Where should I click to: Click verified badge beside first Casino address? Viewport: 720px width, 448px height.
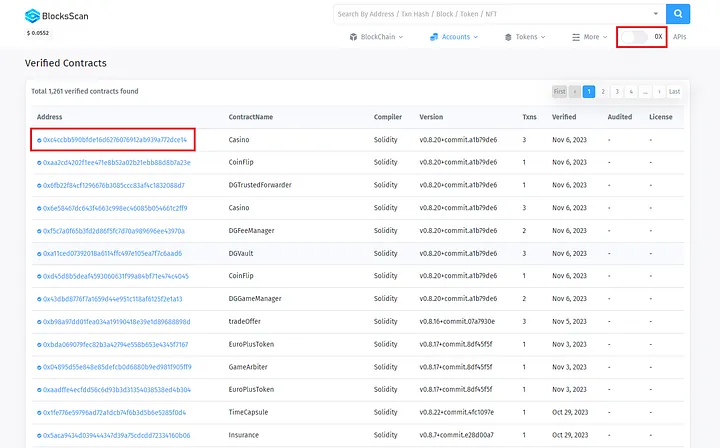39,140
